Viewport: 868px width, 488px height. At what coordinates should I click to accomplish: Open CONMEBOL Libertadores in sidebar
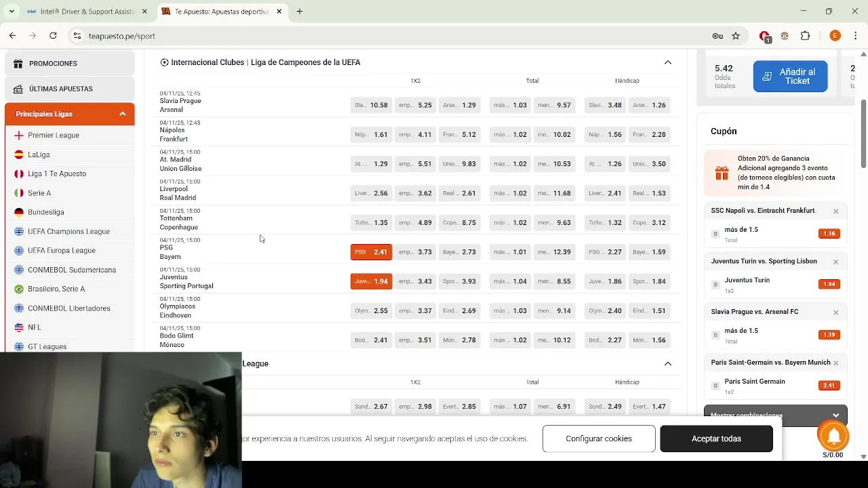pyautogui.click(x=69, y=308)
